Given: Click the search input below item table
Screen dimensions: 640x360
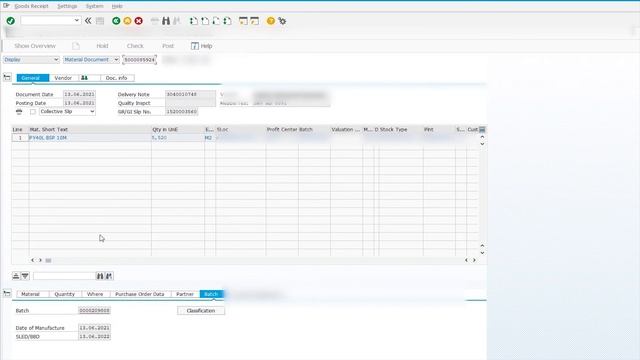Looking at the screenshot, I should [64, 276].
